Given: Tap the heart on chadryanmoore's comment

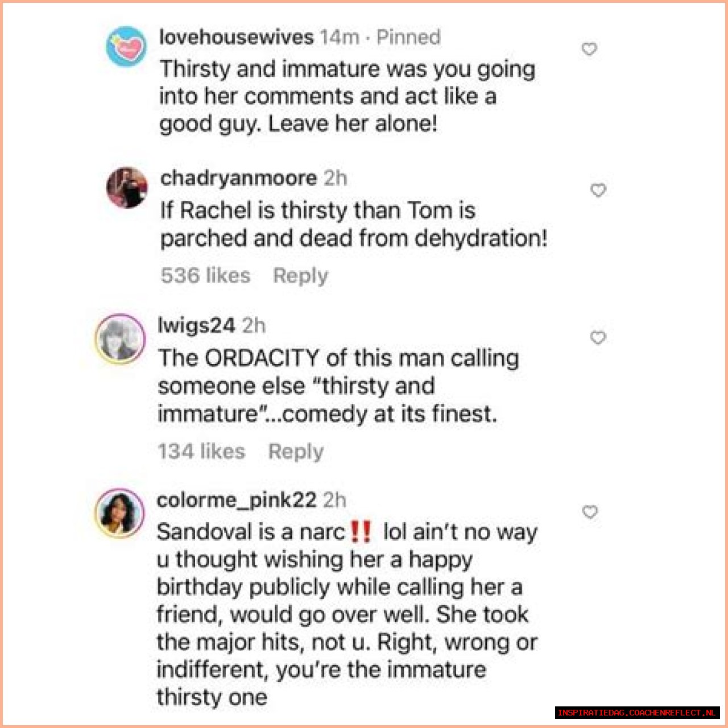Looking at the screenshot, I should click(598, 190).
